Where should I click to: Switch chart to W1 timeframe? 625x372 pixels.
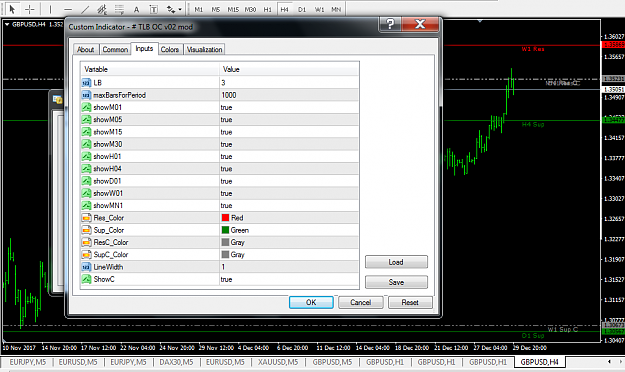pos(319,9)
